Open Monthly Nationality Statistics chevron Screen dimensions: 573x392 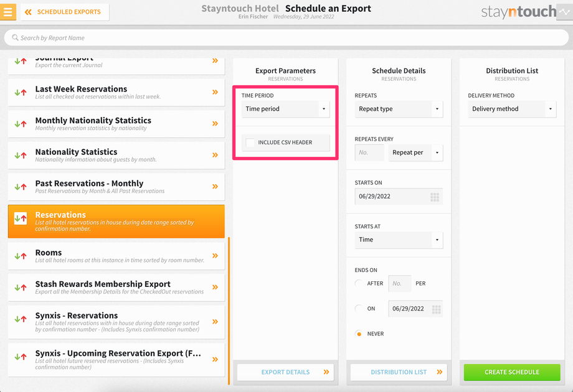coord(215,123)
